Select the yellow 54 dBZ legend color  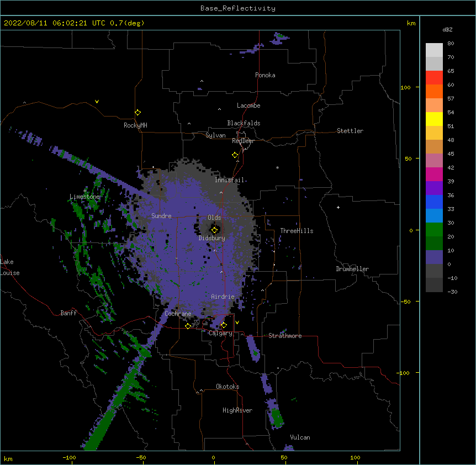[434, 119]
